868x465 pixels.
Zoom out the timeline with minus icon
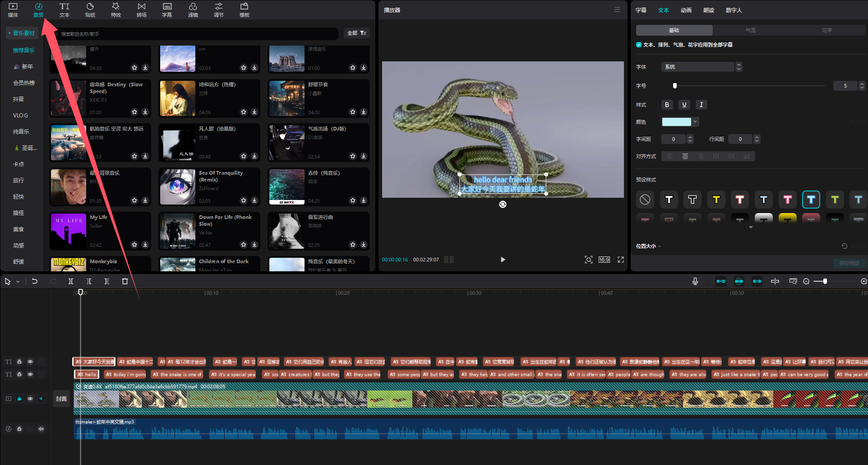pos(806,281)
